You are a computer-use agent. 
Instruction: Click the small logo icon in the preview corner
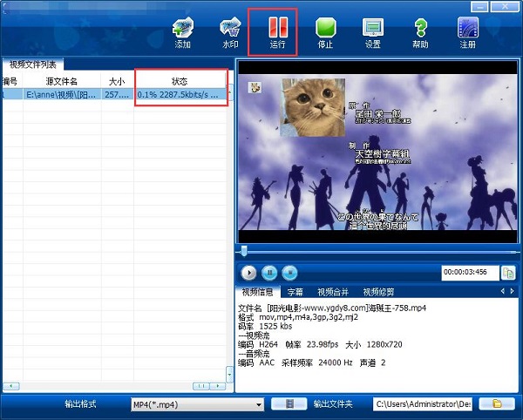255,87
